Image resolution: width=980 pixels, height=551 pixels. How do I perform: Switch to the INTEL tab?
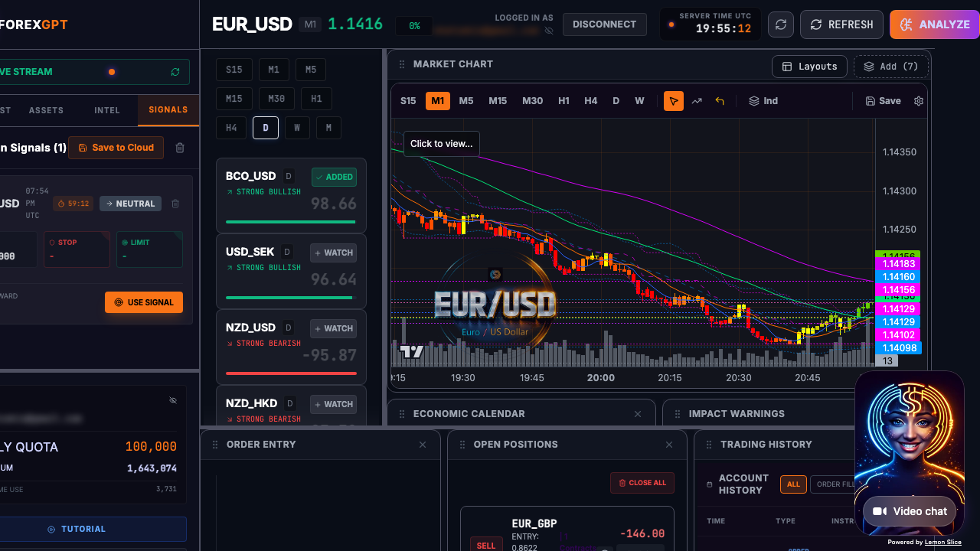tap(107, 110)
